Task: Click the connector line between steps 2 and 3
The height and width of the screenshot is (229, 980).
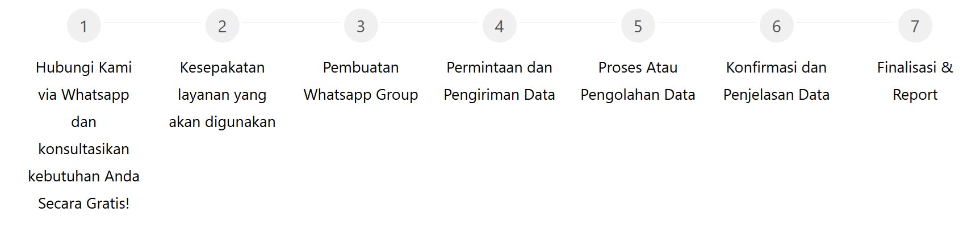Action: pyautogui.click(x=292, y=23)
